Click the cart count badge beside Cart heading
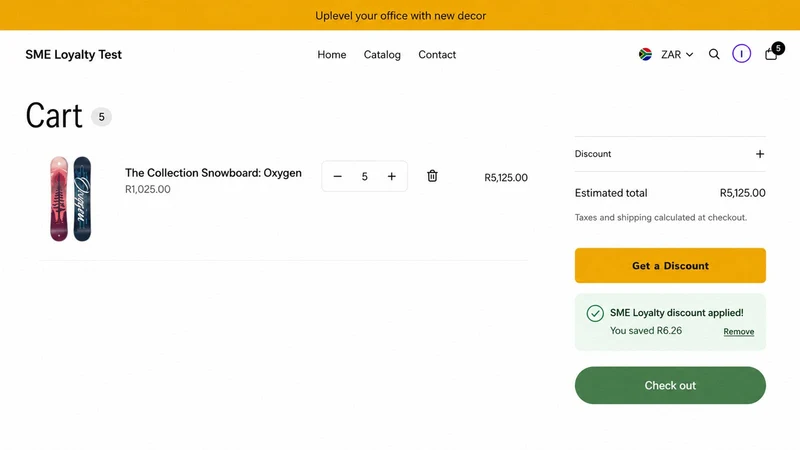 click(102, 117)
